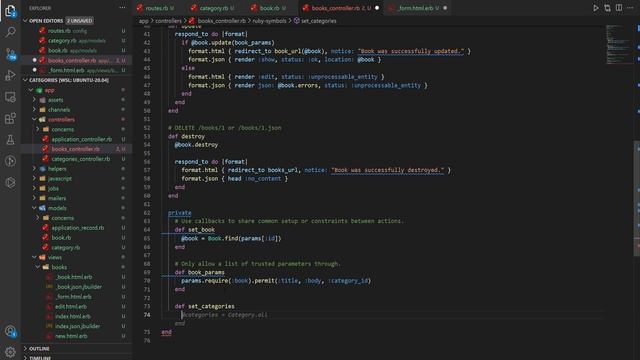The height and width of the screenshot is (360, 640).
Task: Collapse the app folder
Action: click(x=31, y=90)
